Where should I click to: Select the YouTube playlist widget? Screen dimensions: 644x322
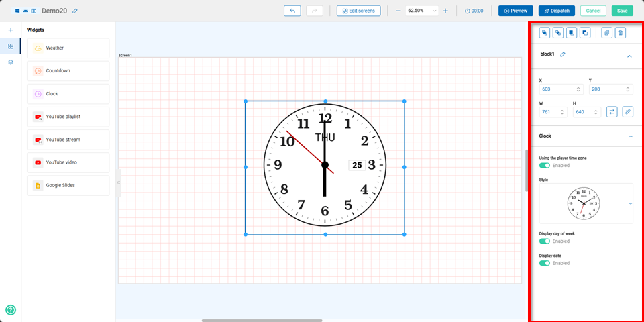[x=68, y=117]
